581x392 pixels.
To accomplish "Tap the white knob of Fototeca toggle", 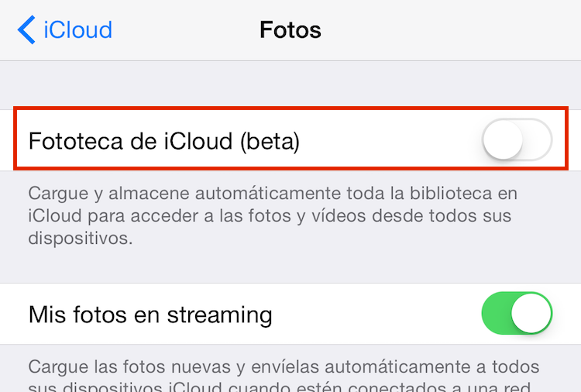I will tap(503, 139).
